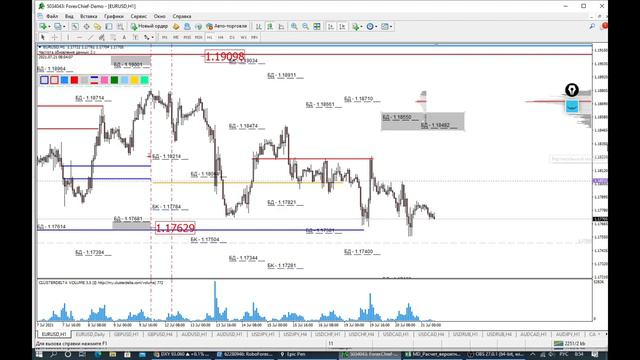Open the Графики menu
The height and width of the screenshot is (360, 640).
[113, 16]
